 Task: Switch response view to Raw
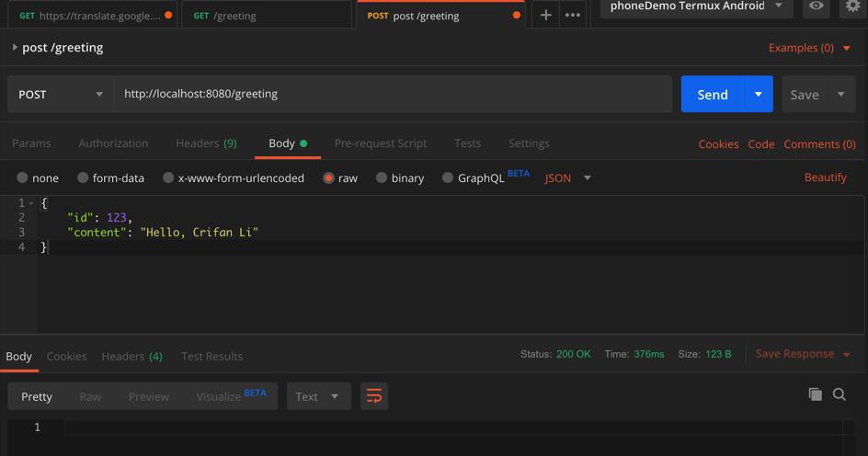pos(90,396)
